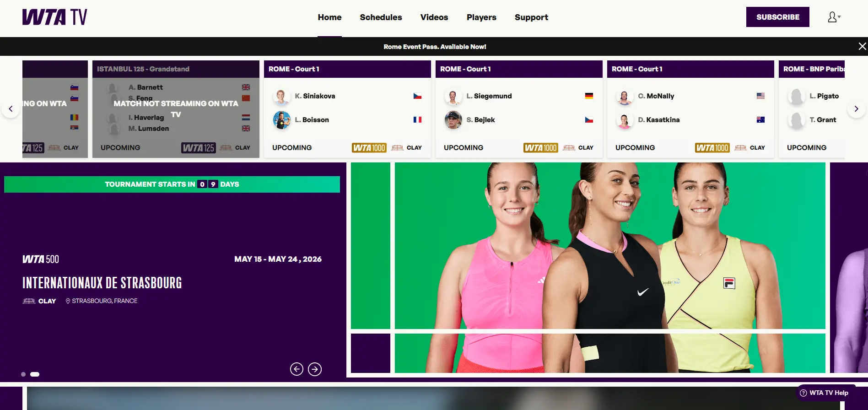Select player name L. Siegemund
The width and height of the screenshot is (868, 410).
click(489, 96)
